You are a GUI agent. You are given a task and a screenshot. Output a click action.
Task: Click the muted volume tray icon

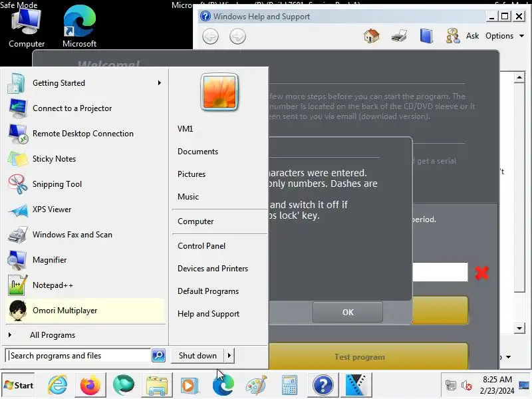click(467, 386)
